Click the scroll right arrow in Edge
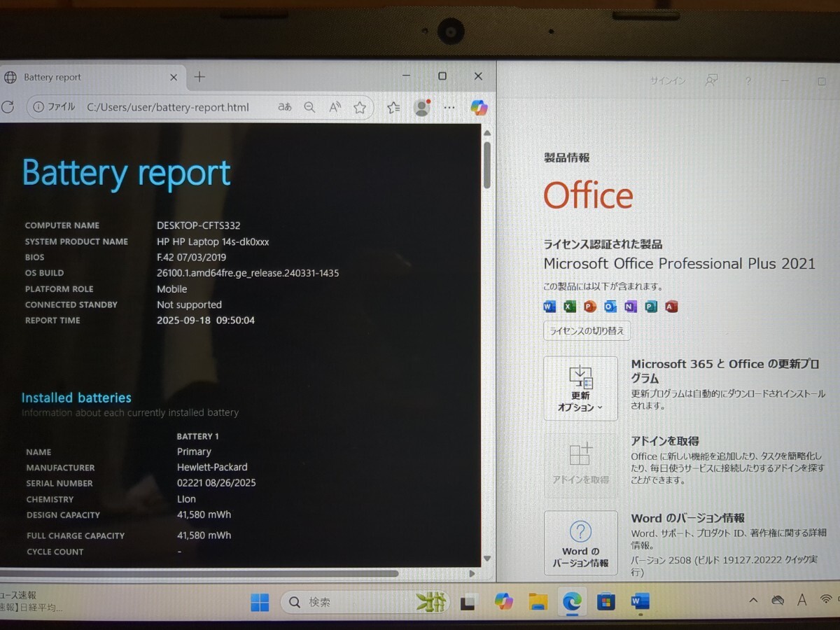840x630 pixels. click(x=472, y=573)
